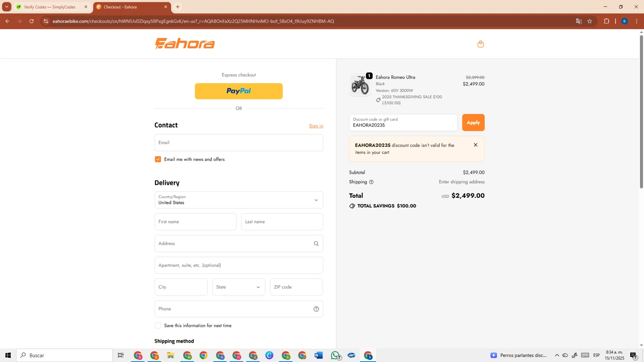Uncheck Email me with news and offers
The image size is (644, 362).
click(158, 159)
